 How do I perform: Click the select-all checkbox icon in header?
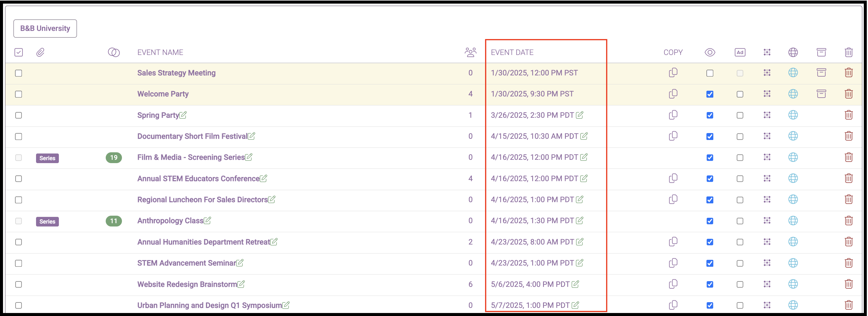pos(19,52)
